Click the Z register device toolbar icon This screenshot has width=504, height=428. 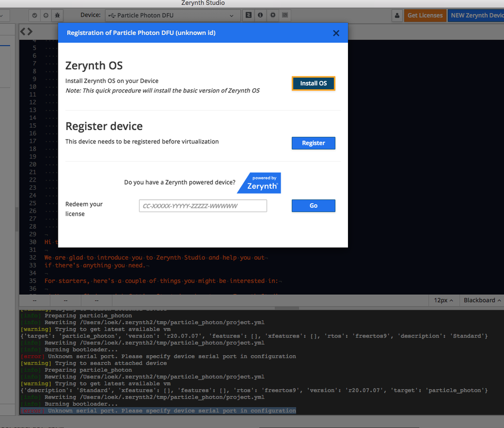tap(249, 15)
